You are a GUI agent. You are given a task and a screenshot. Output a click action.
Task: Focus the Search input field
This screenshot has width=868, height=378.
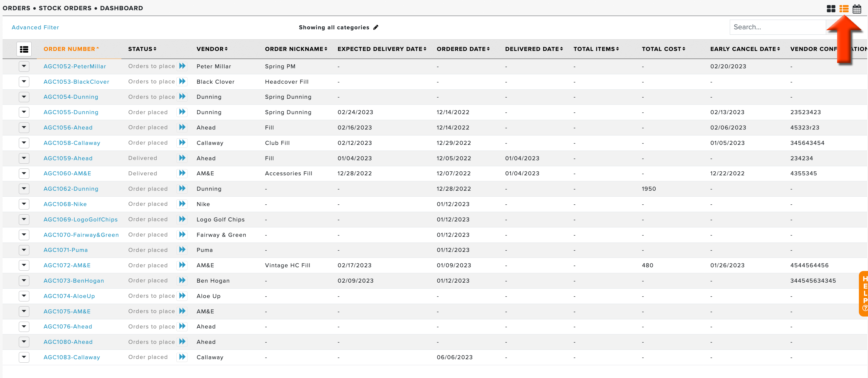coord(778,27)
